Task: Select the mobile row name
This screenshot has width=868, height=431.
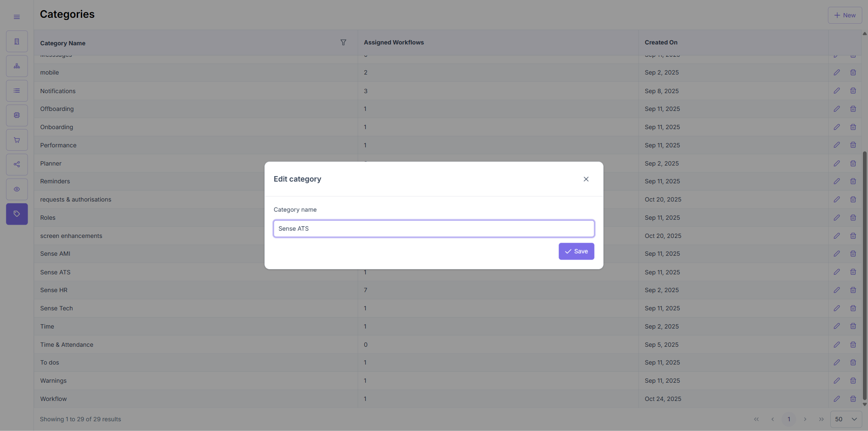Action: [50, 72]
